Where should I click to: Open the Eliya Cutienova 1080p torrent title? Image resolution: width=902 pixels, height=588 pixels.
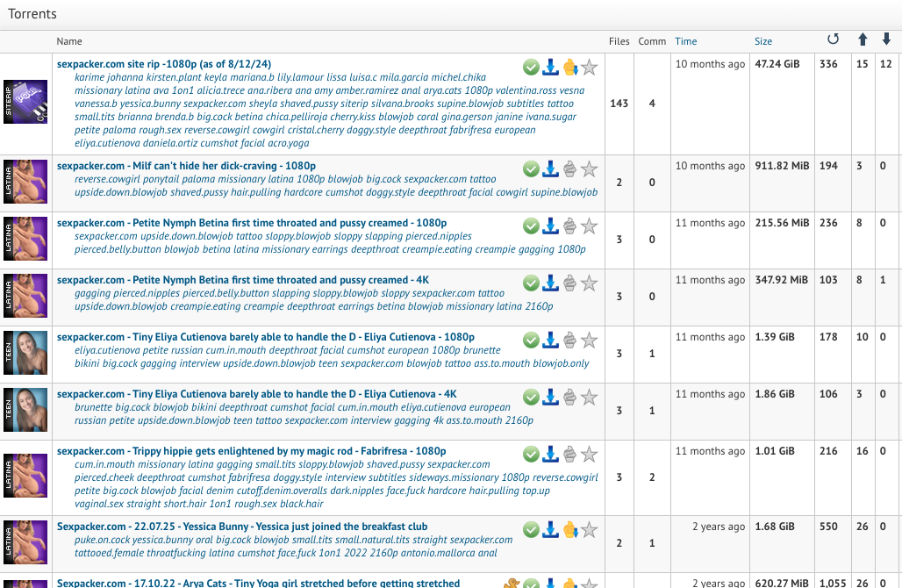266,337
